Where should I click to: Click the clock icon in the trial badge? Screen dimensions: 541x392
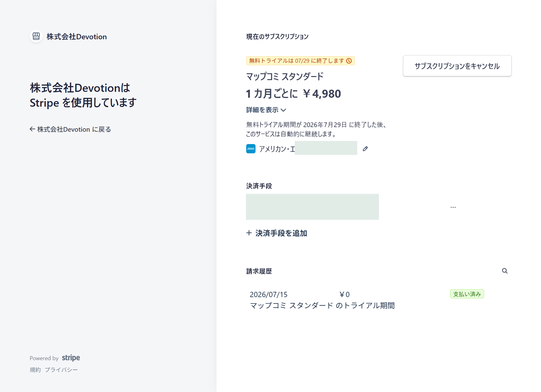coord(349,61)
